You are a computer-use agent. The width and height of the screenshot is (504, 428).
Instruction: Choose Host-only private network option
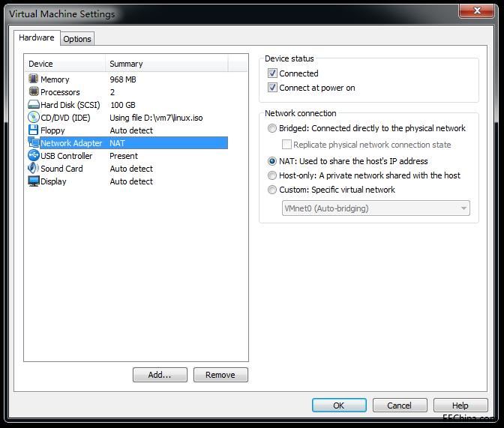(x=272, y=175)
